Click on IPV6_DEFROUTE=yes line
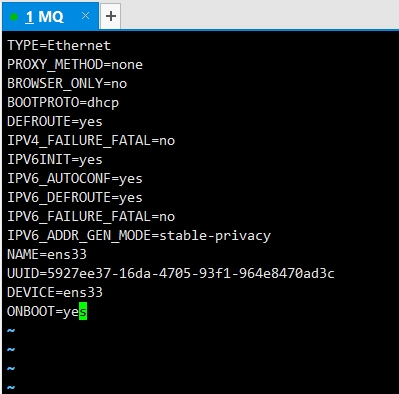The image size is (399, 394). [75, 197]
